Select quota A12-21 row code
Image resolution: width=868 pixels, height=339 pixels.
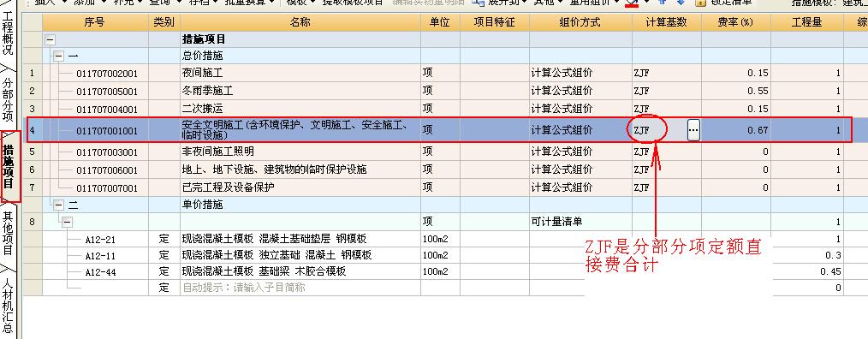(x=100, y=240)
